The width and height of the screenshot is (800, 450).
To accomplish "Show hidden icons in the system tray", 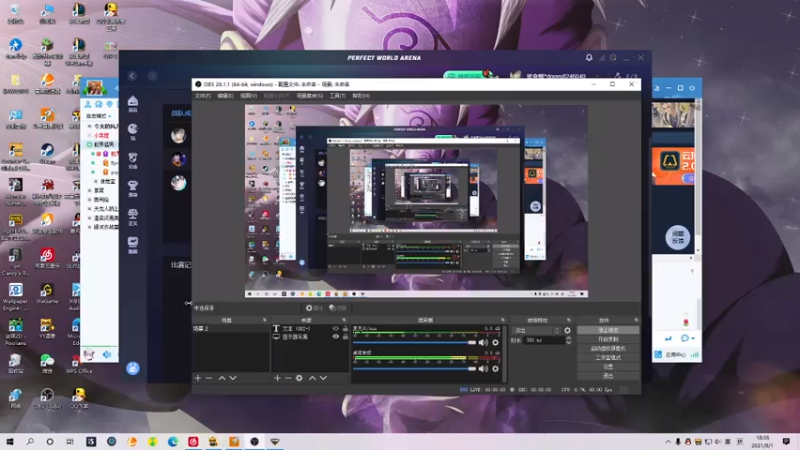I will 668,441.
